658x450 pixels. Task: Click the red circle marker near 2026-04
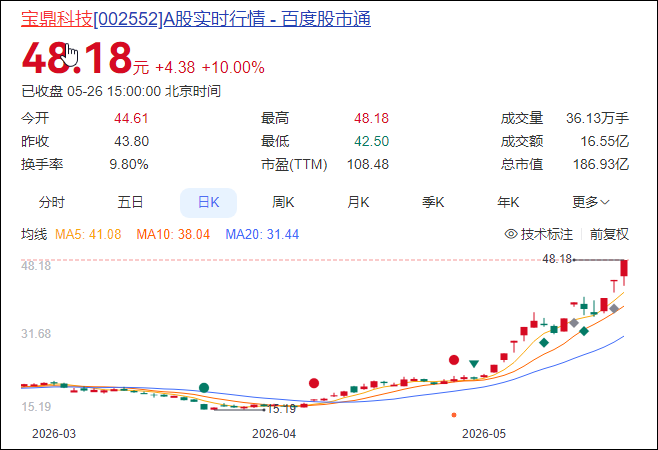pos(314,383)
